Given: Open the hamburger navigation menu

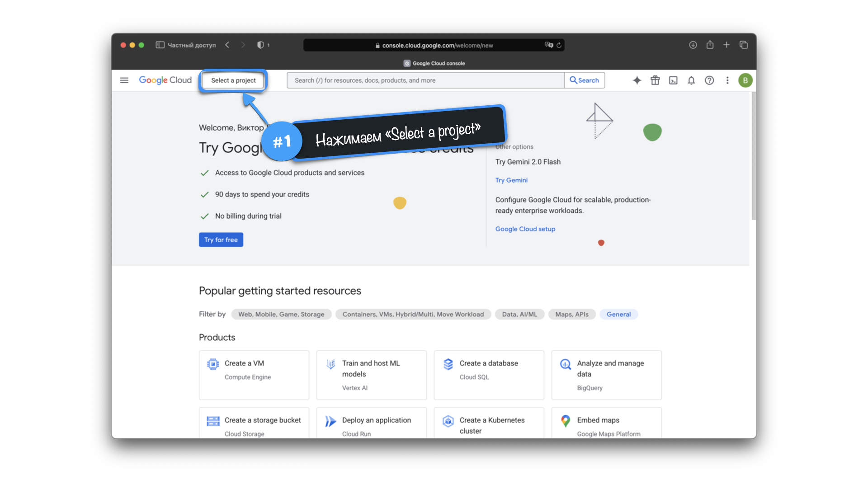Looking at the screenshot, I should tap(124, 80).
